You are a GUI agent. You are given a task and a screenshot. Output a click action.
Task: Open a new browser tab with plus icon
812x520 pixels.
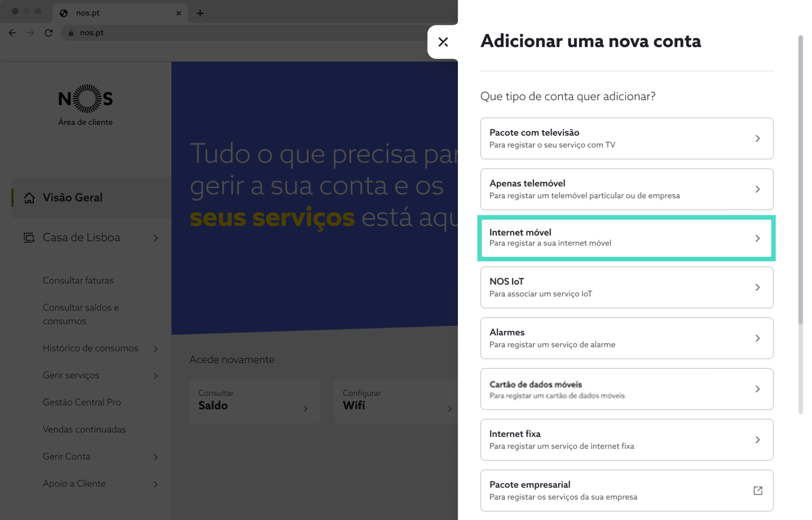coord(200,13)
